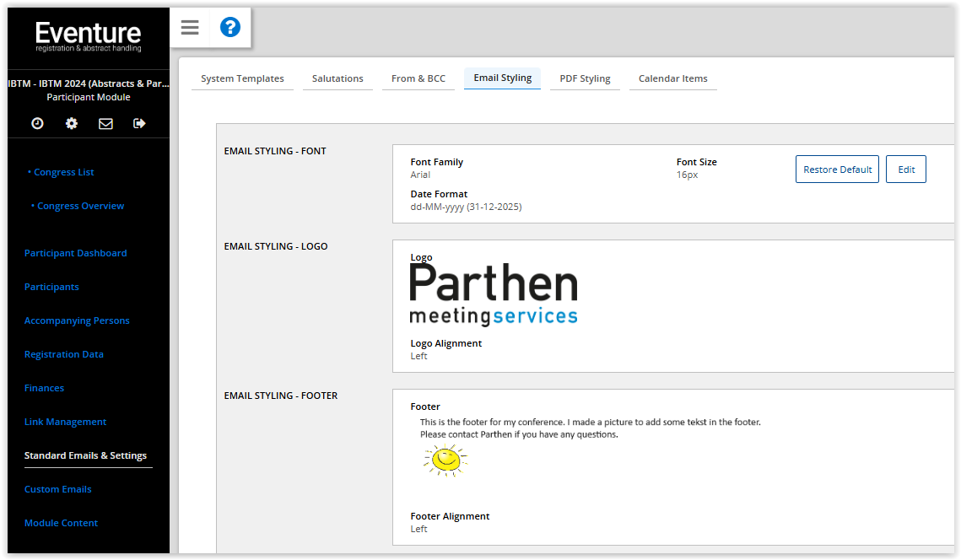Click the Logo Alignment label

(446, 343)
